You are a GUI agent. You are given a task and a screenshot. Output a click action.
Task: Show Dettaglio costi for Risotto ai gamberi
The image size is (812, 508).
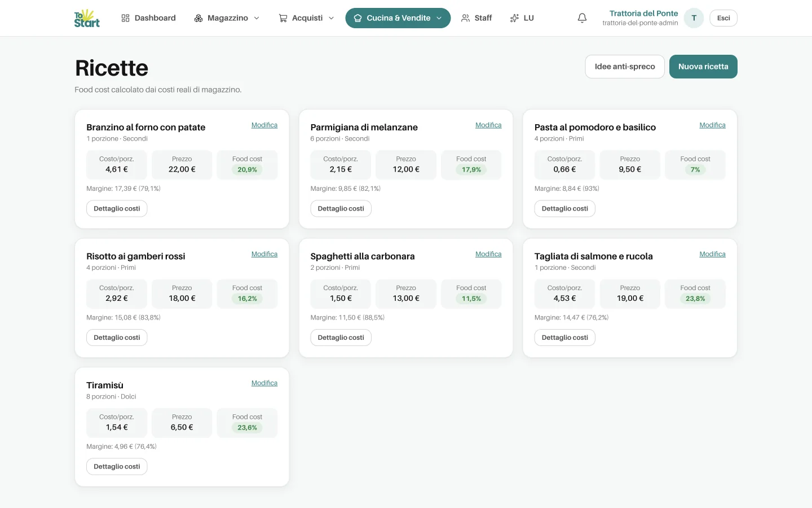[117, 338]
